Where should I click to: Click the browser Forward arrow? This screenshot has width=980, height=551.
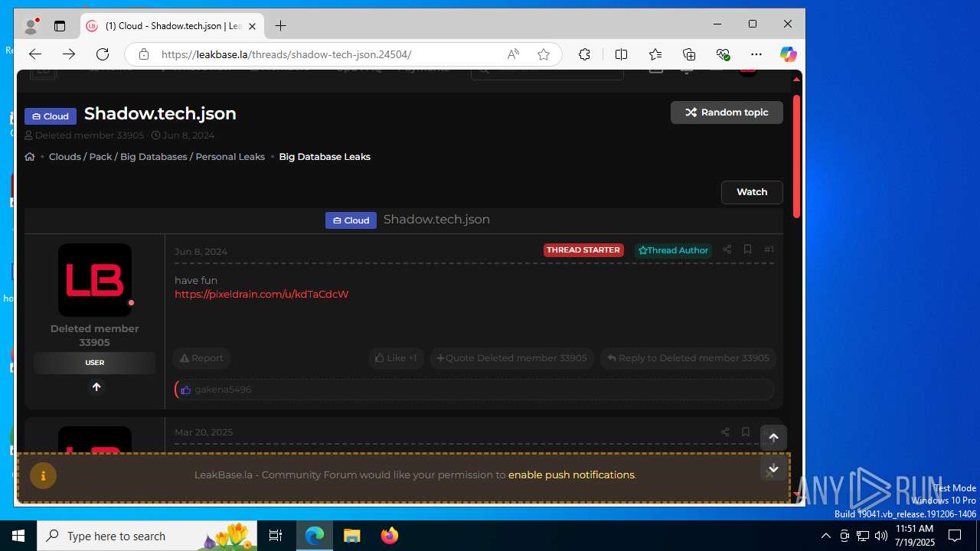click(x=69, y=54)
